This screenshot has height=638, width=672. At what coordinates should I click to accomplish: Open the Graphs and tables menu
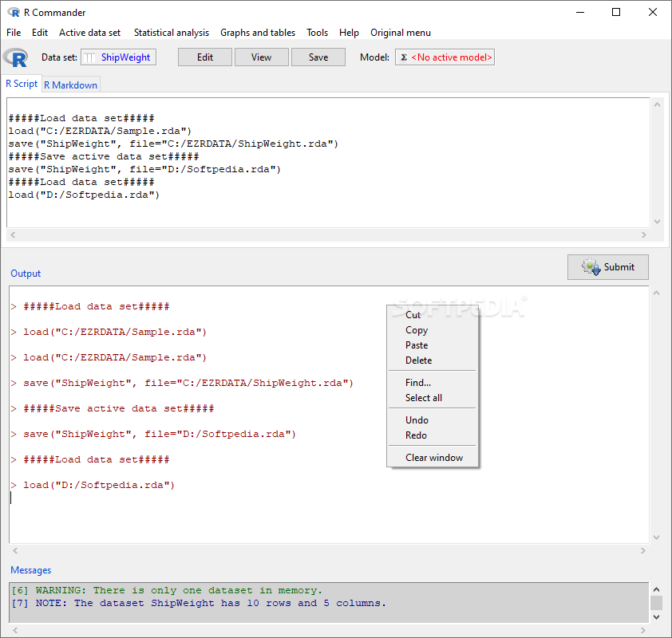point(258,33)
